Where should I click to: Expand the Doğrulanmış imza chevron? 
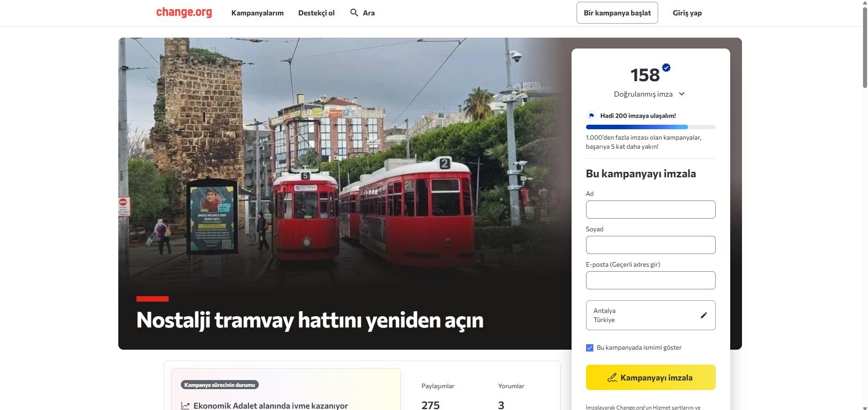(x=682, y=94)
